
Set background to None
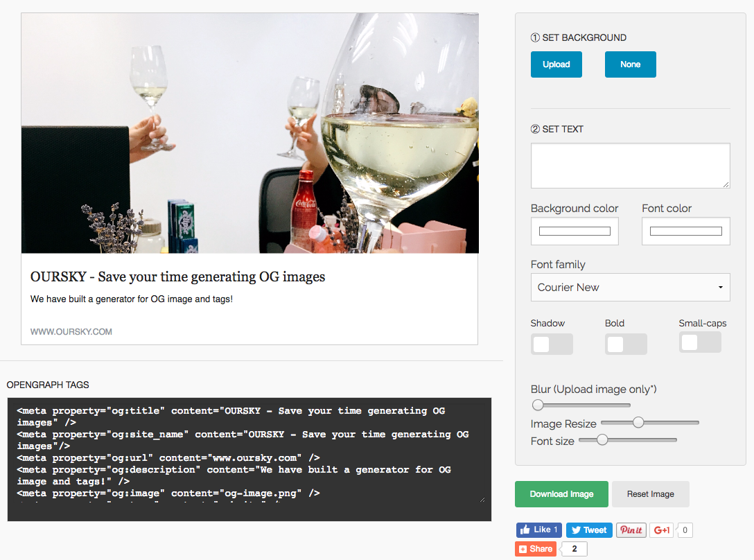coord(630,64)
